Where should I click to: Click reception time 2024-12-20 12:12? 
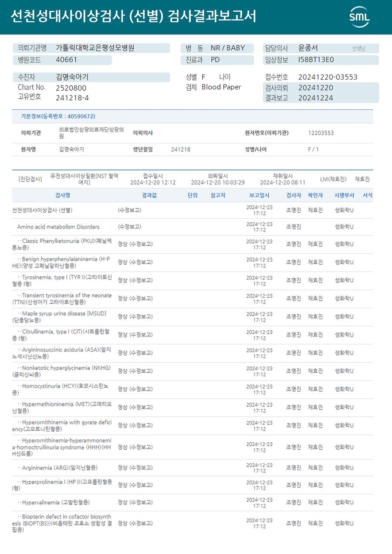point(153,183)
